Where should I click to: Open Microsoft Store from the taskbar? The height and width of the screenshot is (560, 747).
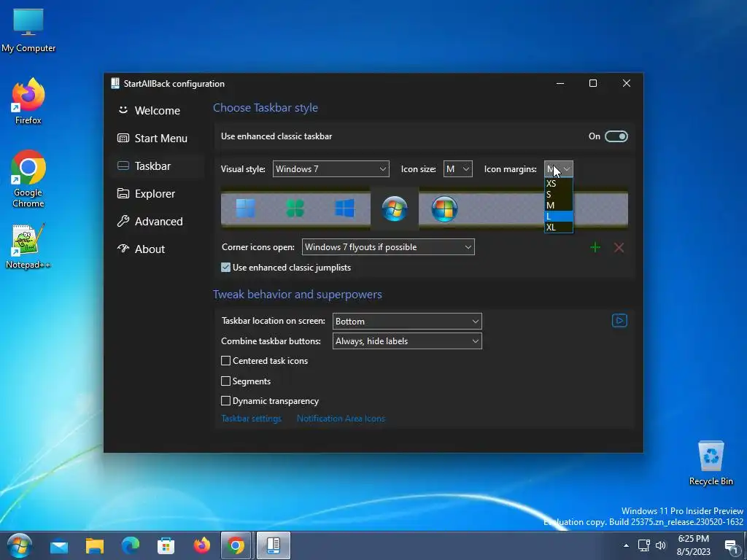coord(166,545)
